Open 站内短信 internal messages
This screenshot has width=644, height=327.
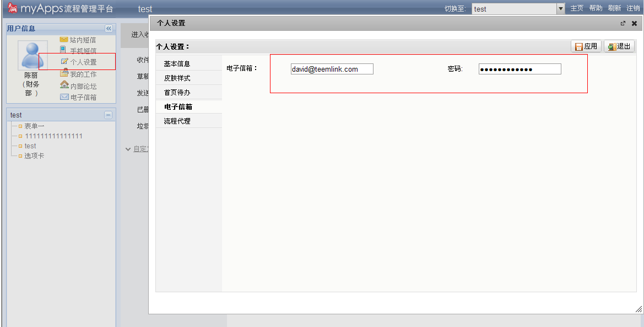(x=78, y=40)
